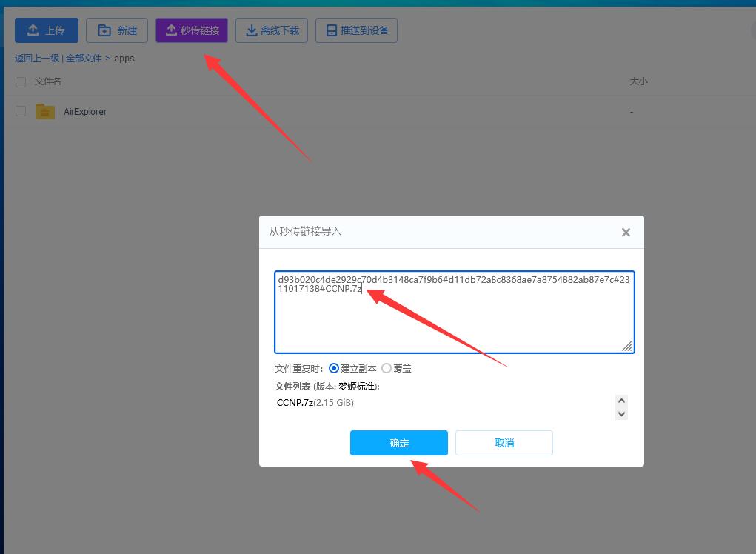
Task: Navigate to 全部文件 breadcrumb
Action: click(x=84, y=58)
